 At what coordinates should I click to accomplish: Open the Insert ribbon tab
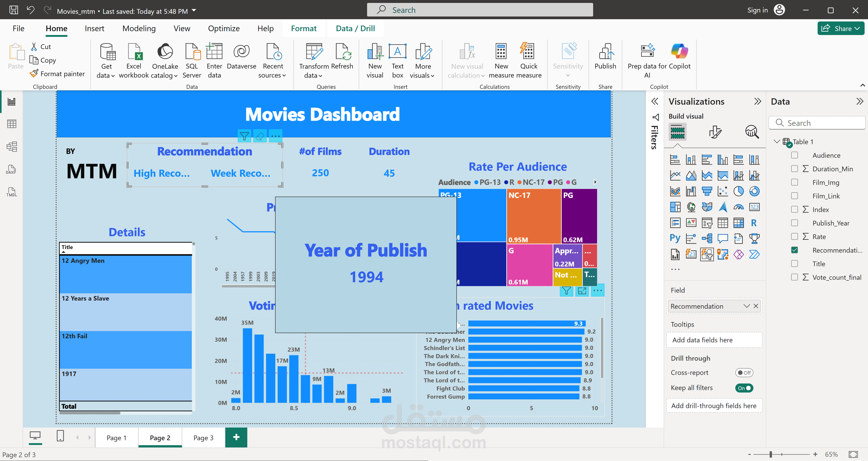click(x=94, y=29)
